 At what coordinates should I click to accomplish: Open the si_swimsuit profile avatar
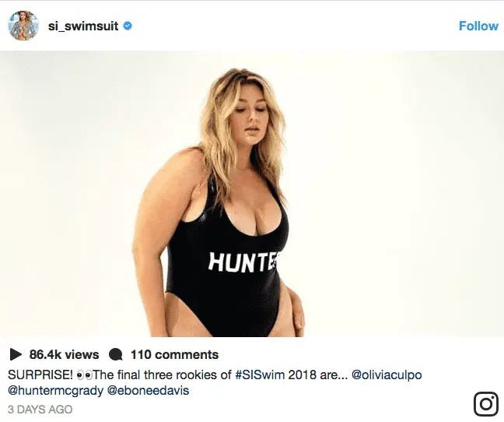[x=23, y=26]
